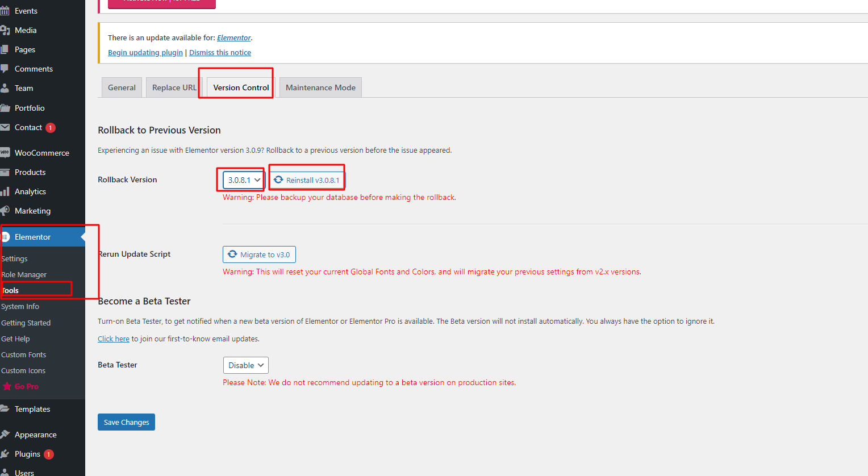Open the Rollback Version 3.0.8.1 dropdown
This screenshot has width=868, height=476.
243,180
